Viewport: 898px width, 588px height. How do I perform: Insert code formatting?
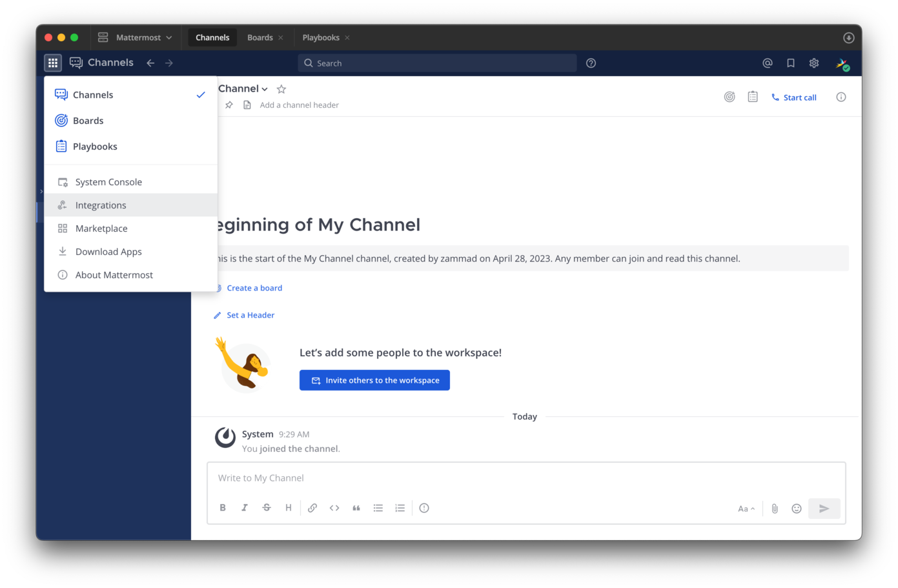pyautogui.click(x=334, y=508)
